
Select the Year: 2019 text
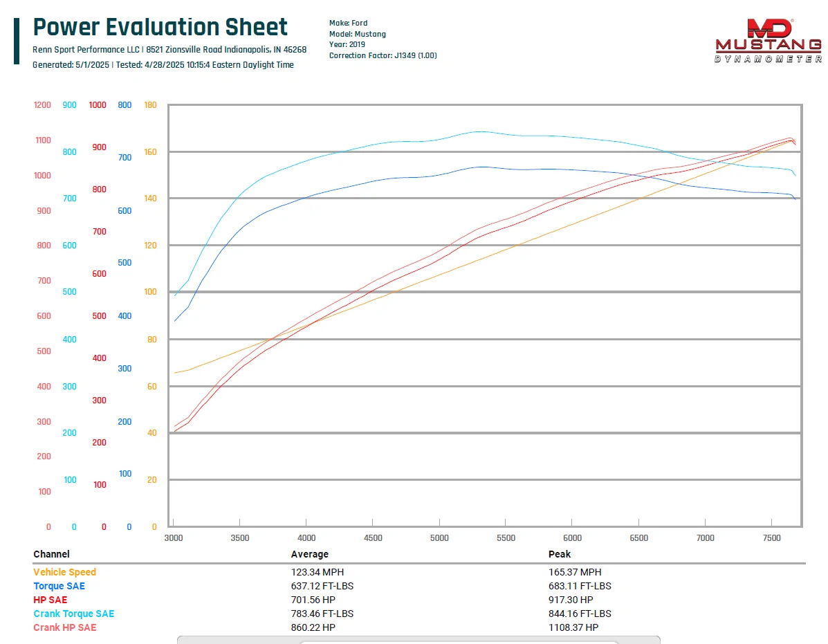[x=347, y=44]
